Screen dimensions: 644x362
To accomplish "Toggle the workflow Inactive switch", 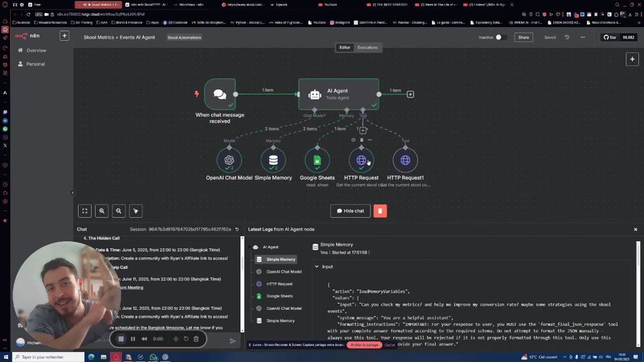I will [x=501, y=37].
